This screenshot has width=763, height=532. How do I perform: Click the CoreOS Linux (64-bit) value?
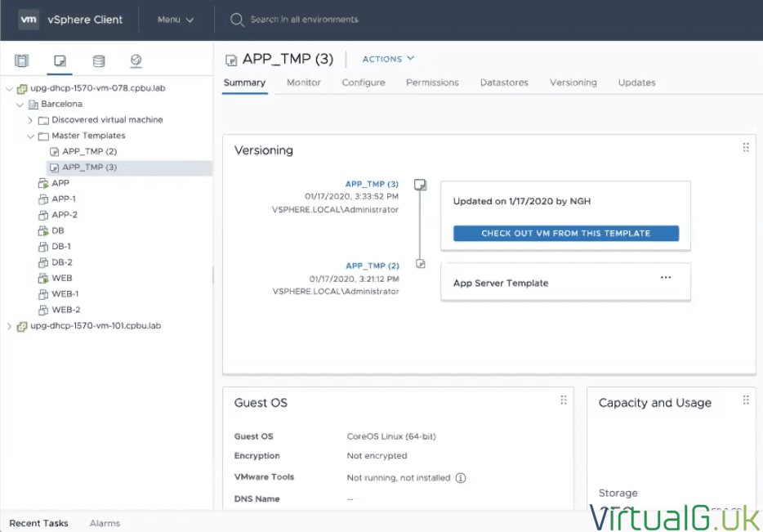tap(391, 436)
